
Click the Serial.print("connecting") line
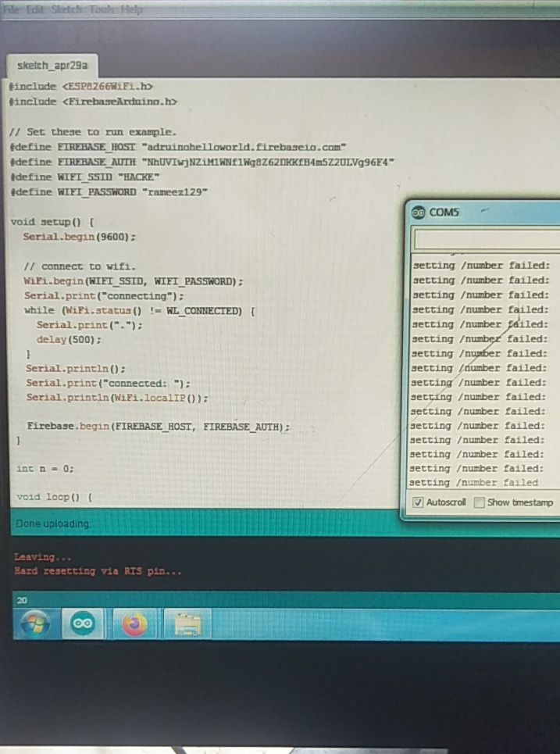point(104,295)
